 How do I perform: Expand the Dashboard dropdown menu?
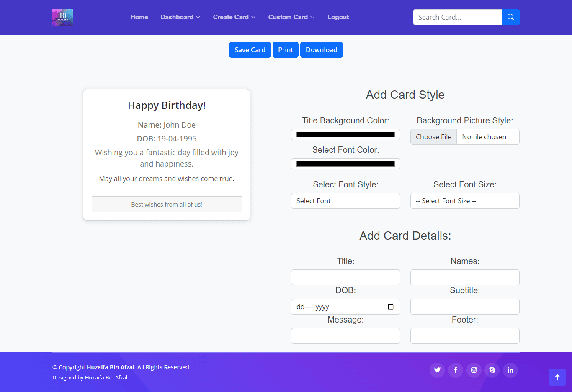tap(180, 17)
